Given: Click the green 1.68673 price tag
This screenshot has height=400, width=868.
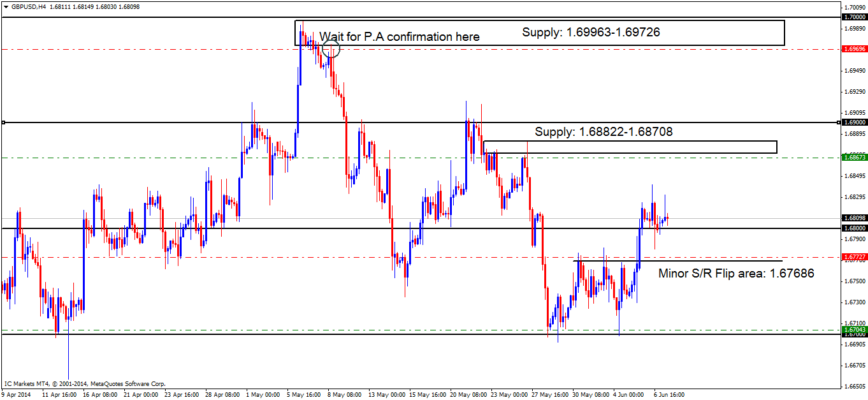Looking at the screenshot, I should tap(854, 157).
